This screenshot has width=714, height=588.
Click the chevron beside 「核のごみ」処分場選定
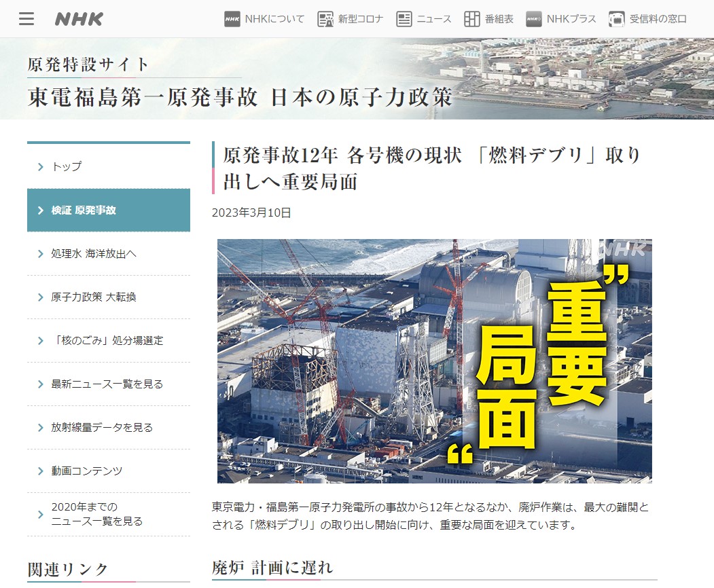(x=41, y=341)
